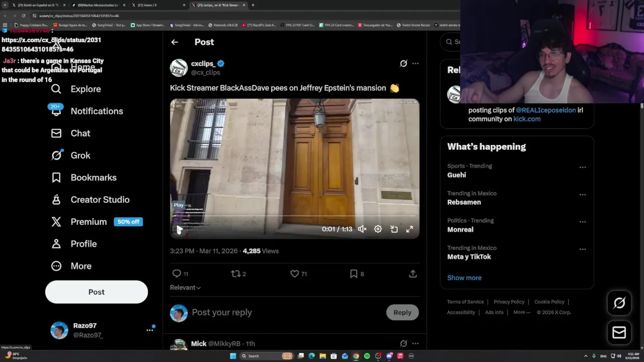Click the page's vertical scrollbar thumb
This screenshot has height=362, width=644.
641,106
